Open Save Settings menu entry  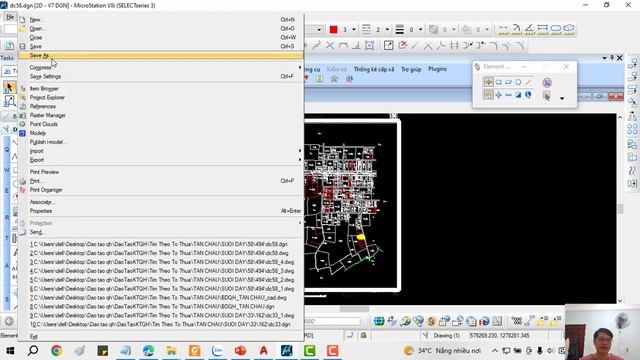click(x=161, y=76)
